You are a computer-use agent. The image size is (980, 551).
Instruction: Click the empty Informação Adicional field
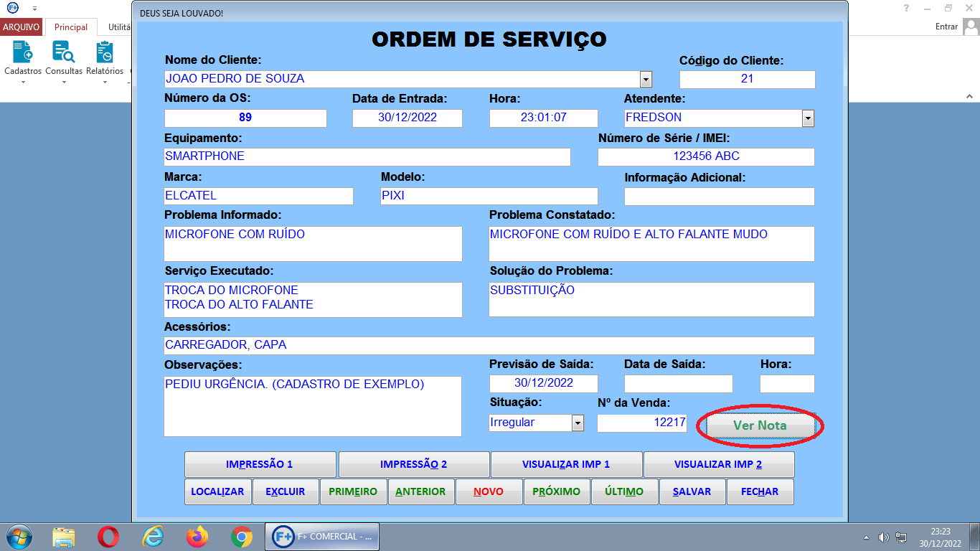(720, 197)
